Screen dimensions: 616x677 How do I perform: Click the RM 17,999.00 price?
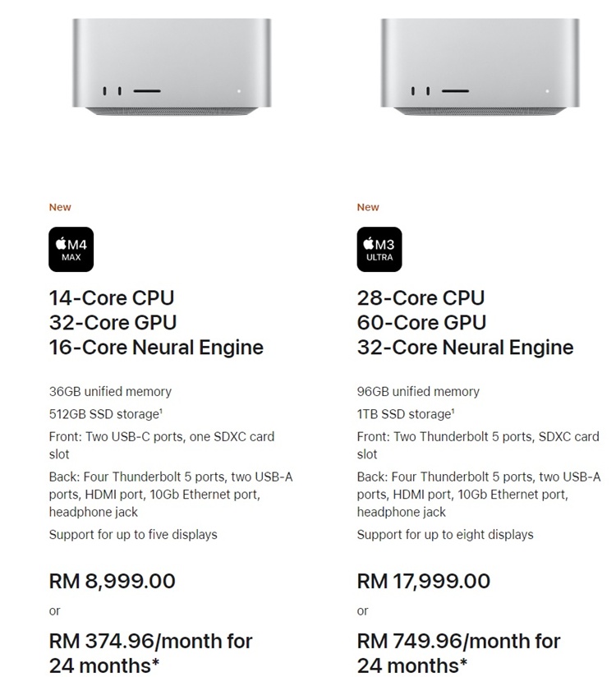pos(424,581)
